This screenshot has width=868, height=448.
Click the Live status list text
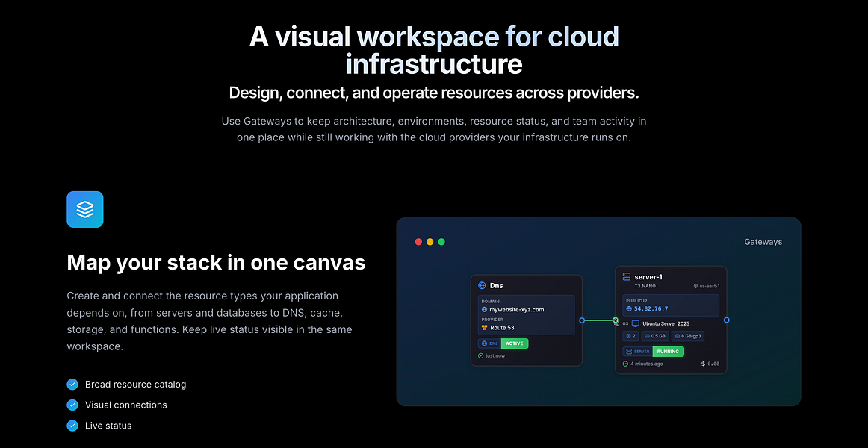tap(108, 426)
